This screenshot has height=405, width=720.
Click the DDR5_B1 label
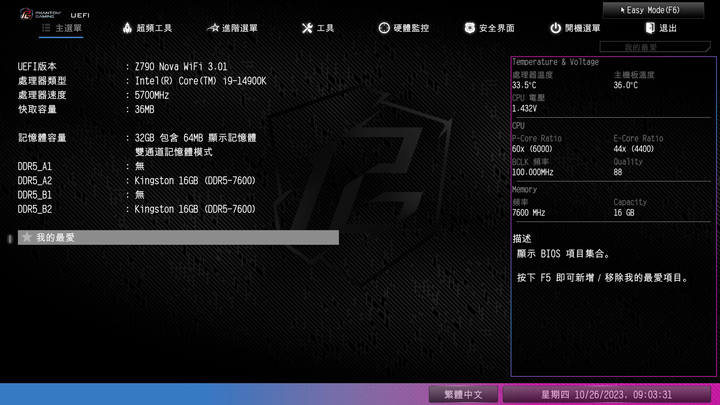34,195
